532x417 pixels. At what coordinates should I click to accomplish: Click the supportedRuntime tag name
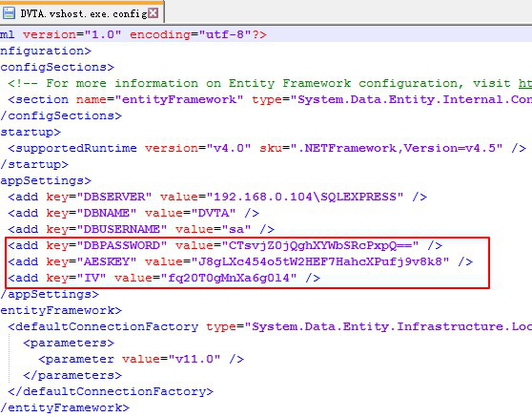(x=76, y=148)
